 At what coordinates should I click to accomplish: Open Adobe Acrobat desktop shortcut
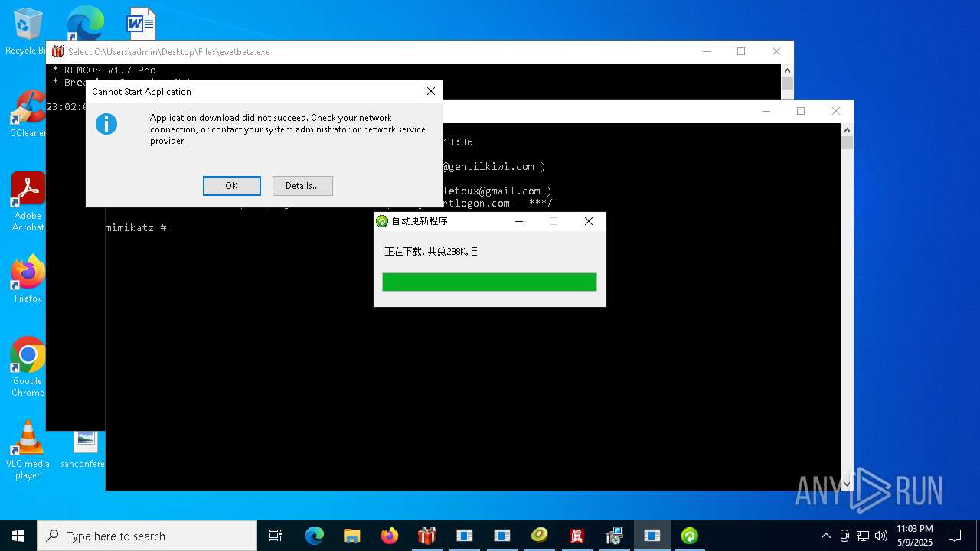pyautogui.click(x=28, y=201)
